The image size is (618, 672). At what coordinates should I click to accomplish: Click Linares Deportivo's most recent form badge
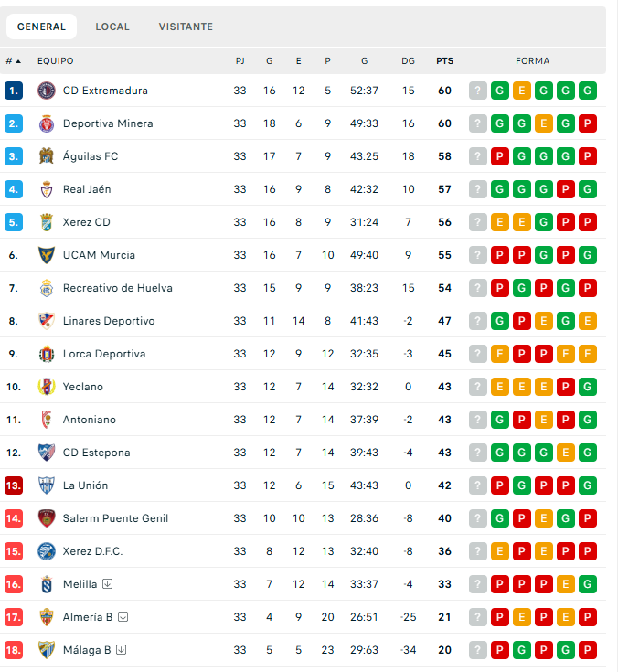[x=500, y=321]
